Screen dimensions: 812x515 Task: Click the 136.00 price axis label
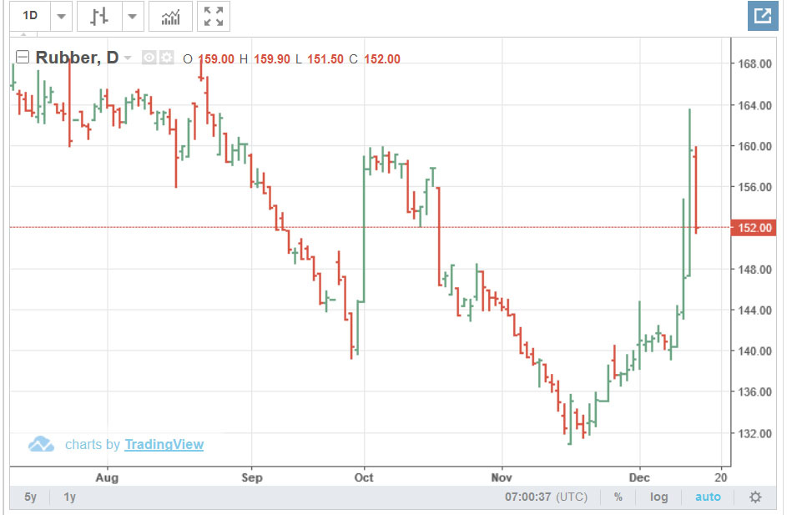(x=754, y=391)
